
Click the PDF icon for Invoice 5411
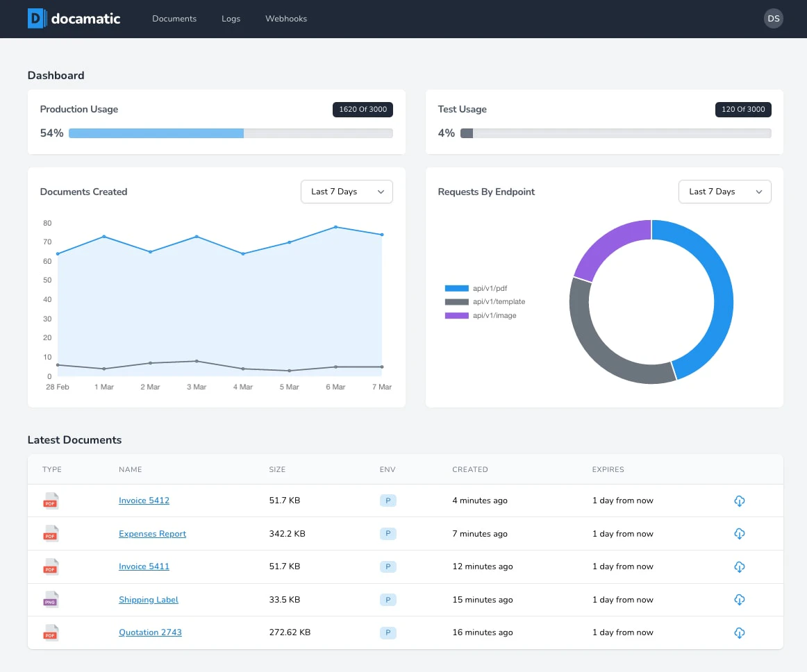[x=50, y=566]
